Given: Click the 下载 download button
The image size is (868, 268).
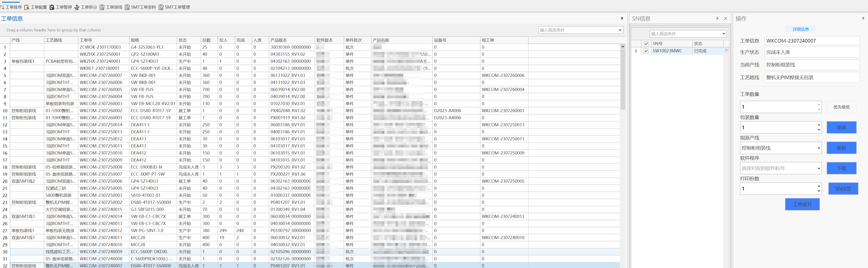Looking at the screenshot, I should [841, 168].
